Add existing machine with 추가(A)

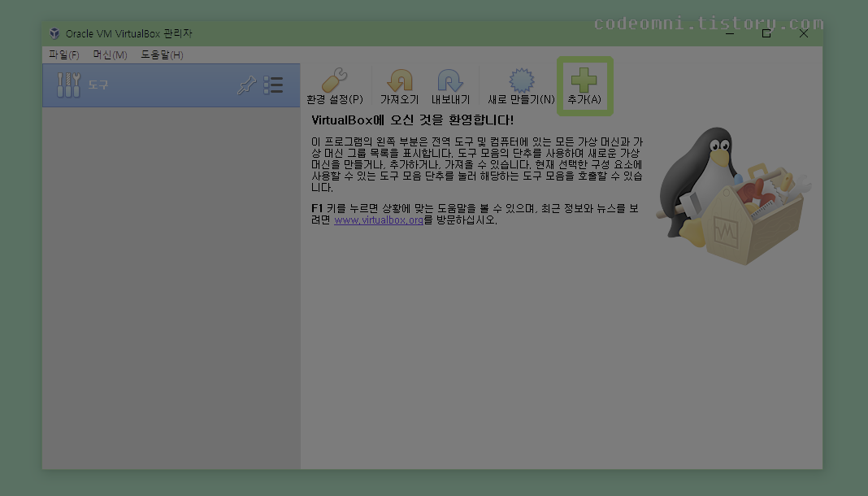click(584, 86)
